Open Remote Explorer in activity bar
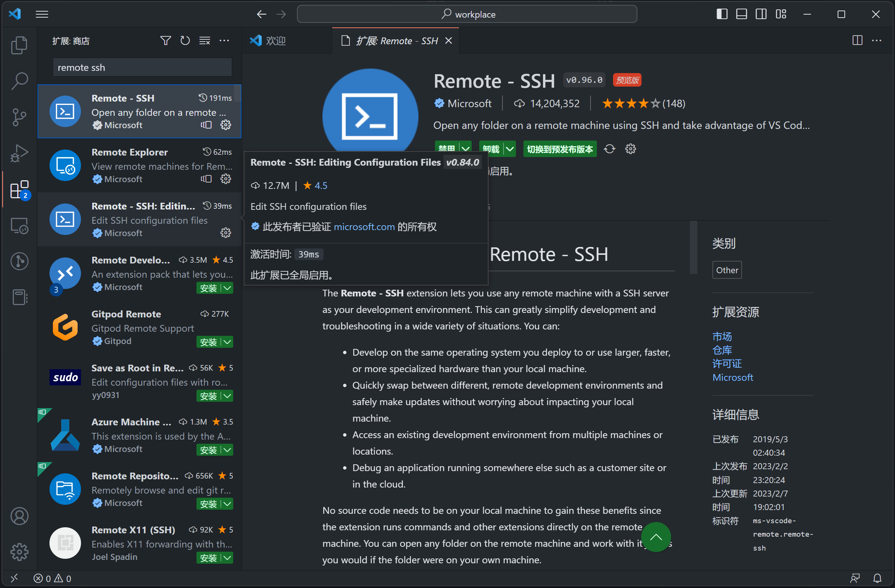 [19, 226]
